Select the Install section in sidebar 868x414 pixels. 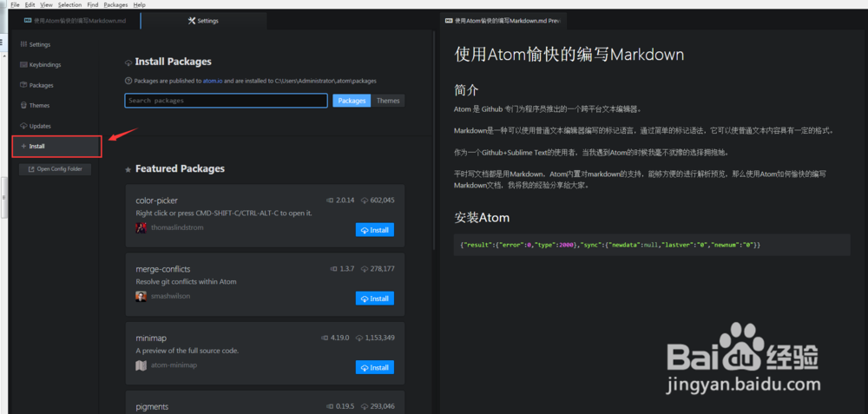click(x=57, y=146)
